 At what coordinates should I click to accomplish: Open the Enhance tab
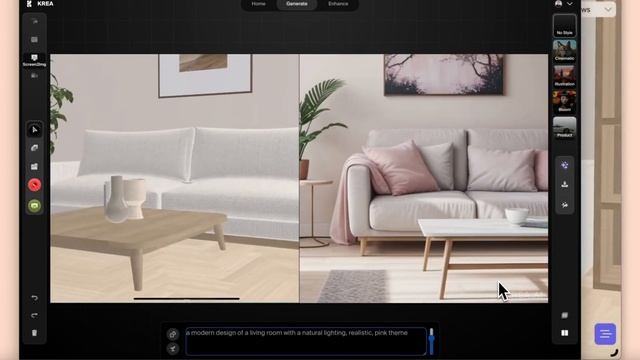pos(338,4)
